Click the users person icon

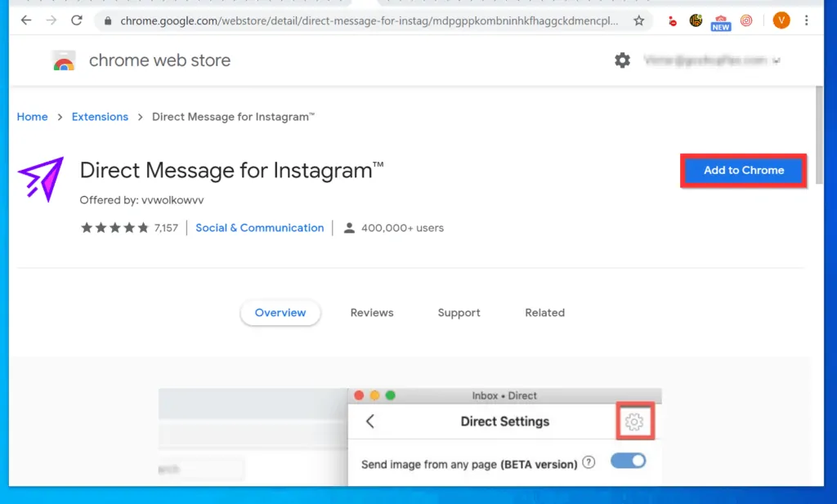(349, 228)
